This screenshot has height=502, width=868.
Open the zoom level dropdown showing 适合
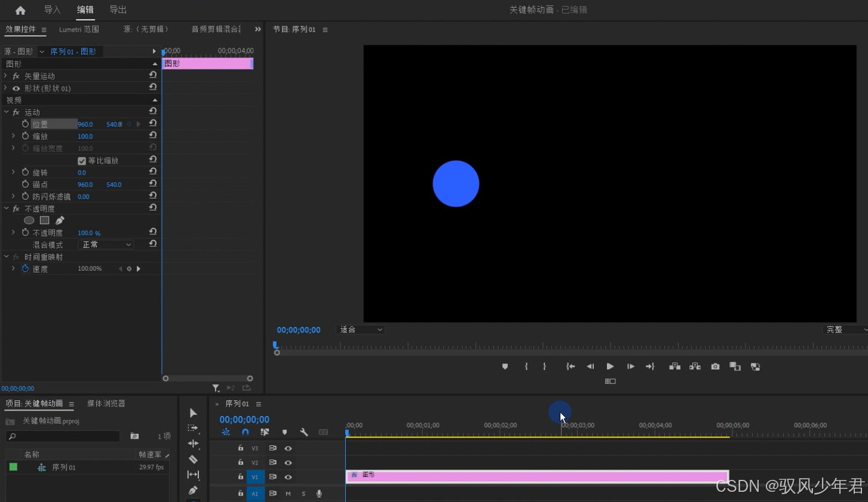[x=361, y=329]
